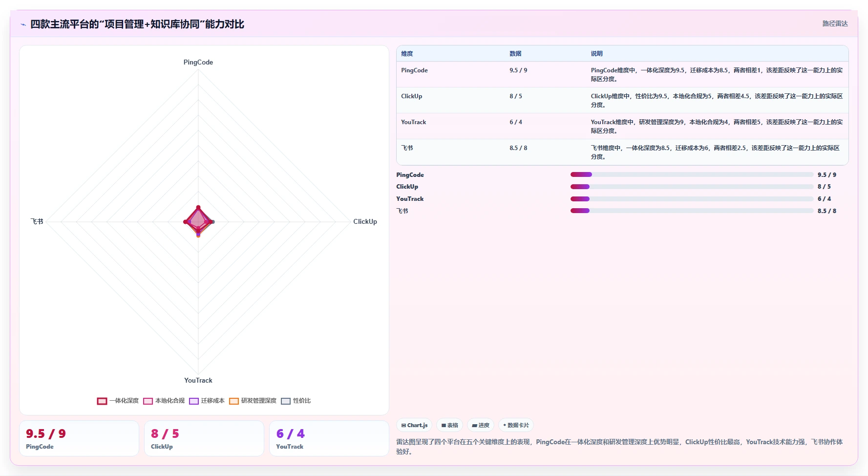This screenshot has height=476, width=868.
Task: Click 8.5 / 8 value beside progress bar
Action: (x=827, y=211)
